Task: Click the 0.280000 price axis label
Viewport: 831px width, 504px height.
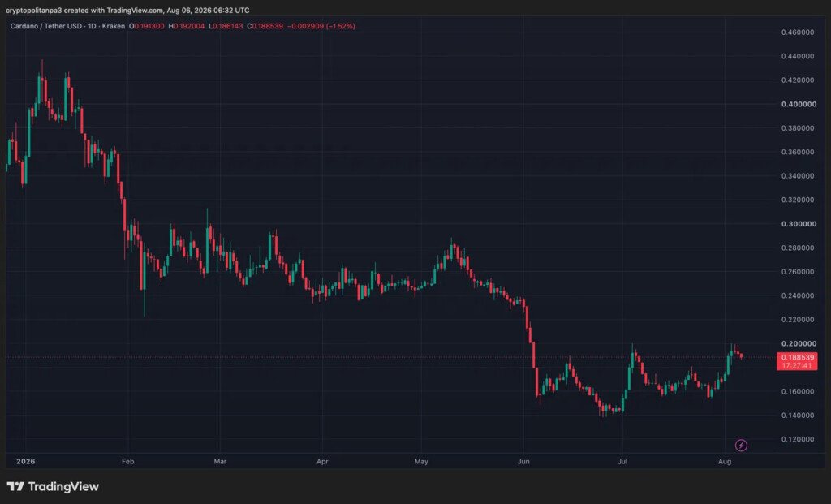Action: pyautogui.click(x=798, y=248)
